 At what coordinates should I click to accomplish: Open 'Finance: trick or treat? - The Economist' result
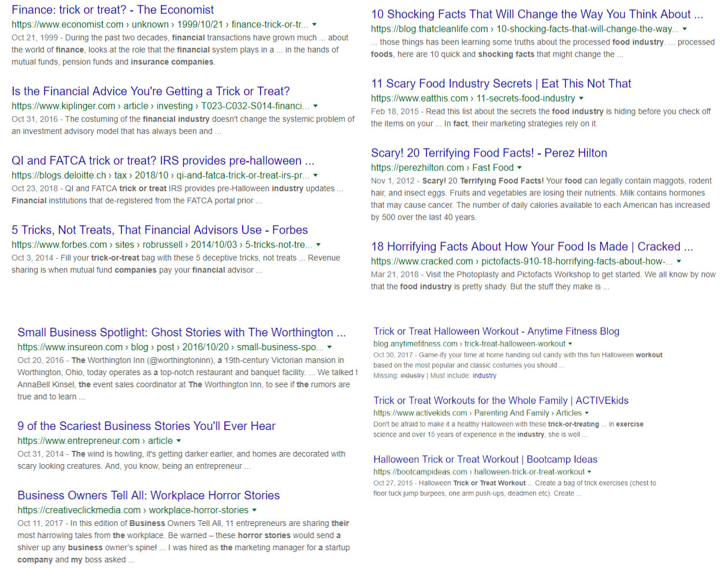tap(113, 10)
